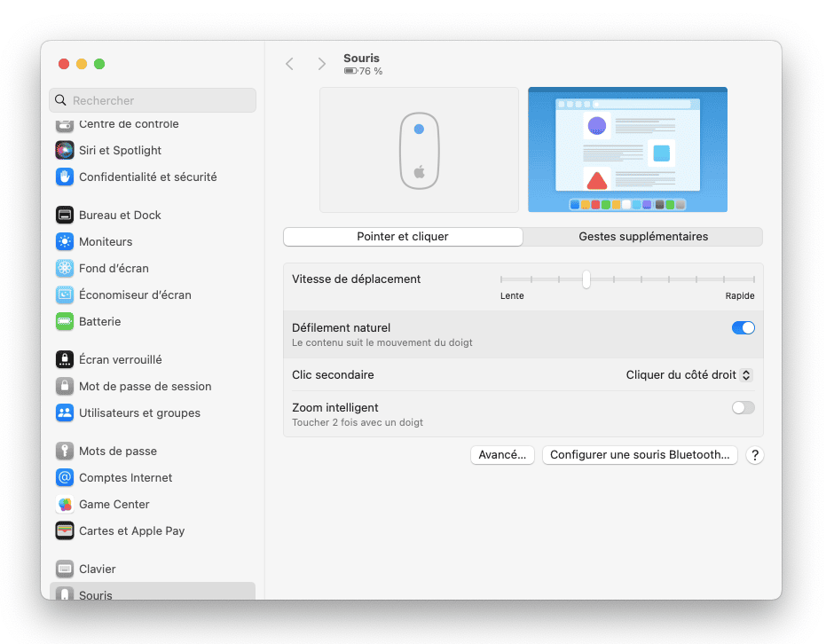
Task: Go back with the left arrow
Action: point(290,64)
